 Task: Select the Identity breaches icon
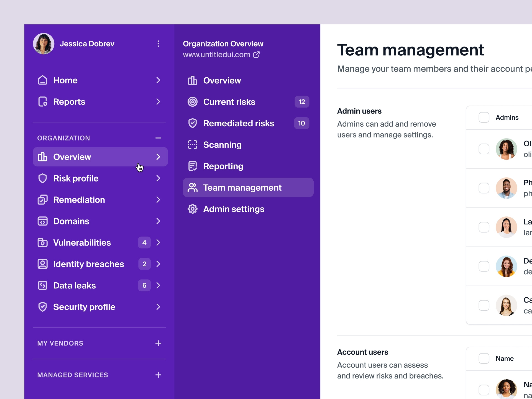43,264
